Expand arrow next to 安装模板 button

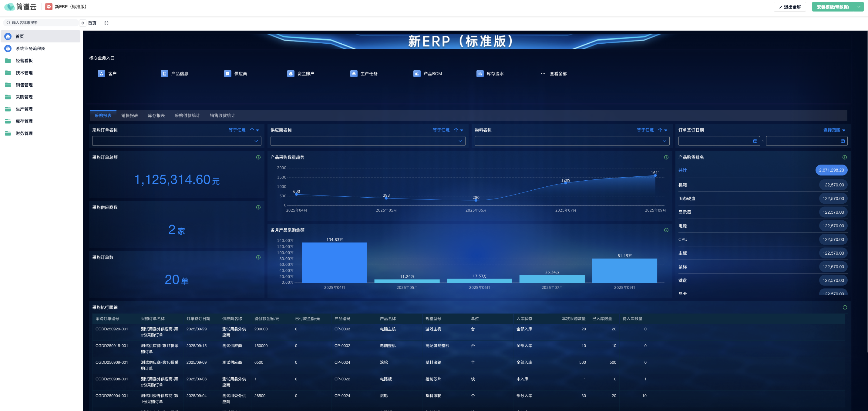coord(859,7)
